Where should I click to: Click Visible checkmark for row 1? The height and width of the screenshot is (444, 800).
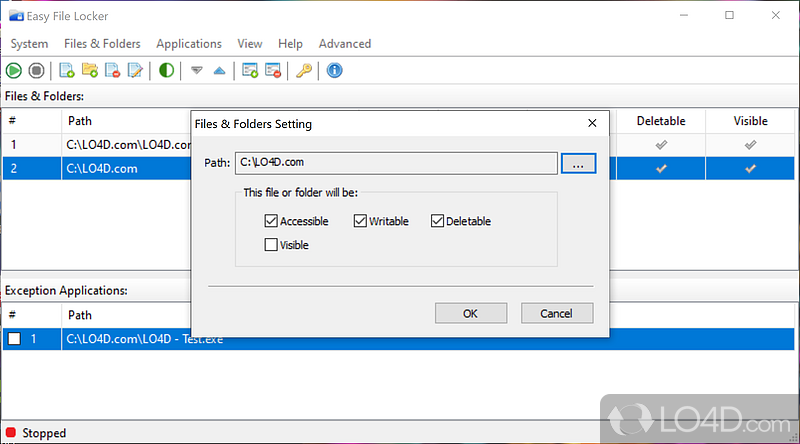pos(750,145)
